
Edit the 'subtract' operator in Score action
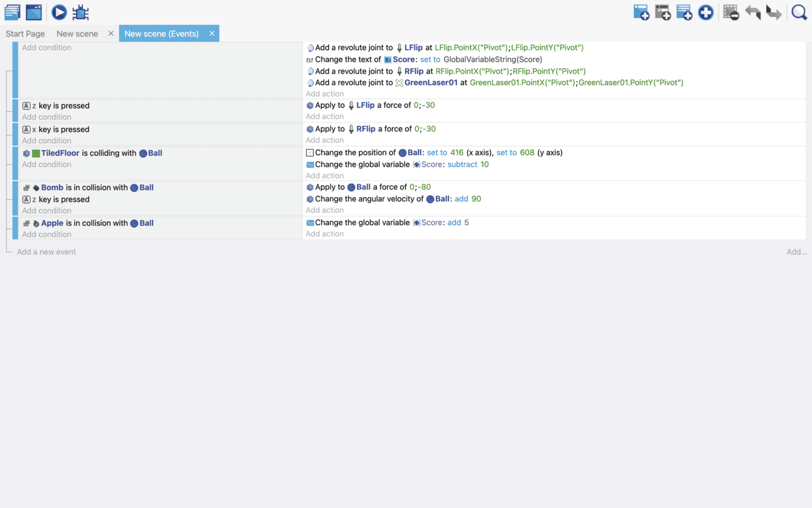pos(462,165)
